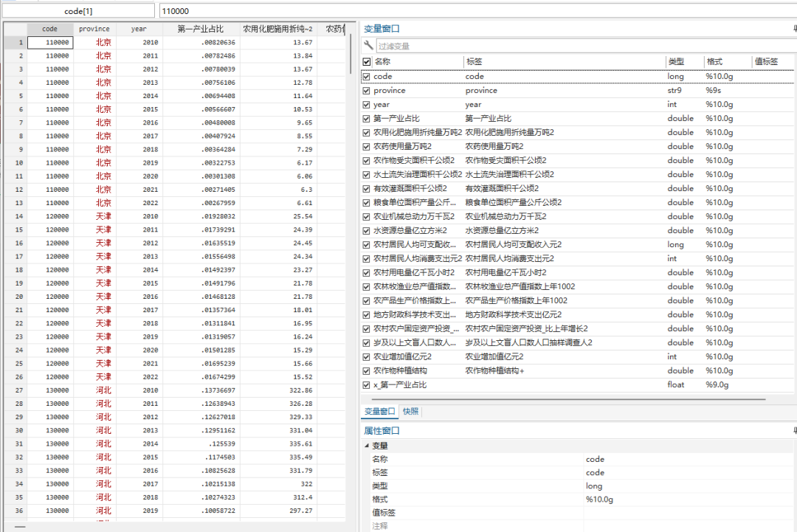This screenshot has height=532, width=797.
Task: Select 水资源总量亿立方米2 in variables list
Action: click(x=577, y=231)
